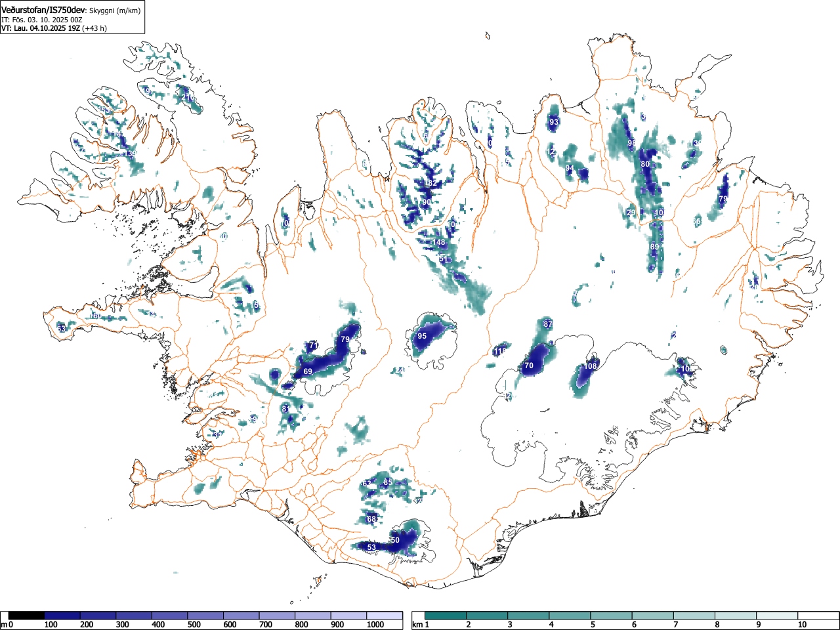The width and height of the screenshot is (840, 630).
Task: Click the visibility value '53' on the map
Action: coord(371,547)
